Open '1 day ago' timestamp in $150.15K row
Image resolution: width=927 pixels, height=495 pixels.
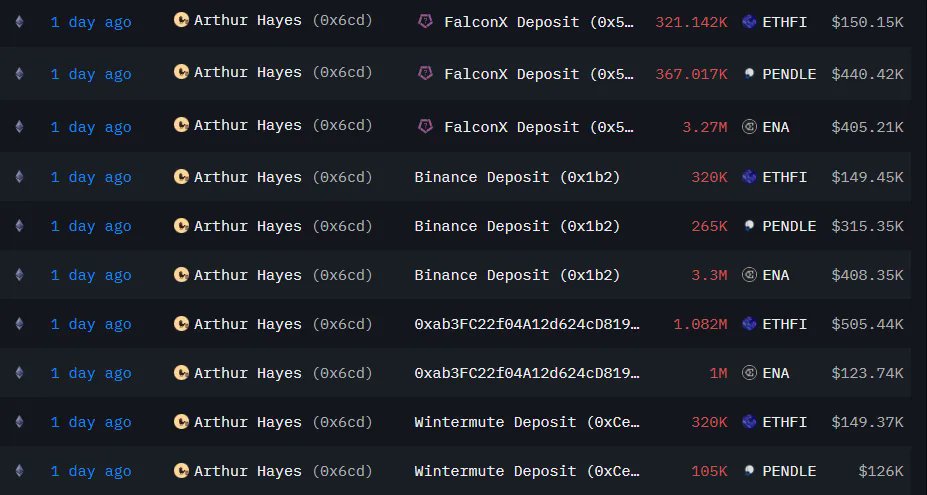tap(91, 23)
